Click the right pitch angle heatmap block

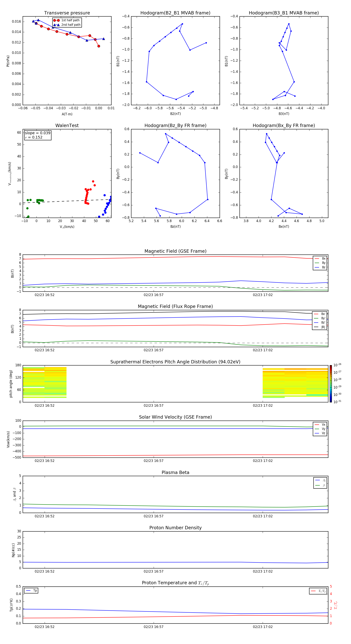coord(295,383)
